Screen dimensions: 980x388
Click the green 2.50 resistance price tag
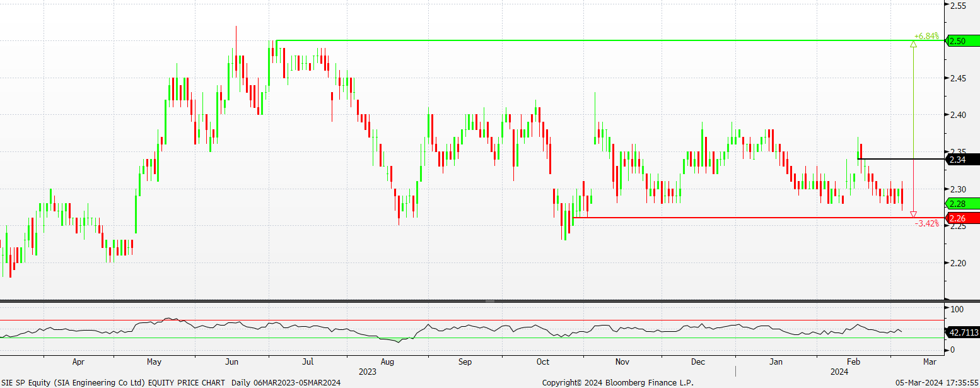click(x=963, y=41)
